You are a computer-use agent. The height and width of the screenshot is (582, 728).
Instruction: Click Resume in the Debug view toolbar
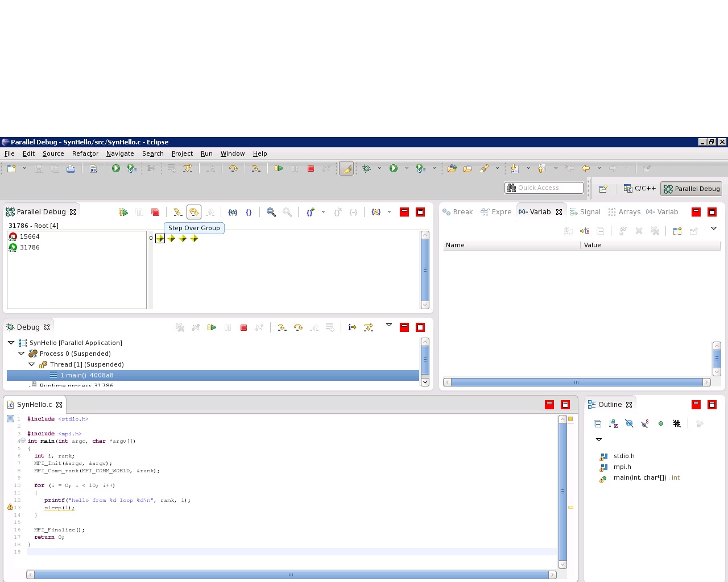(x=212, y=327)
